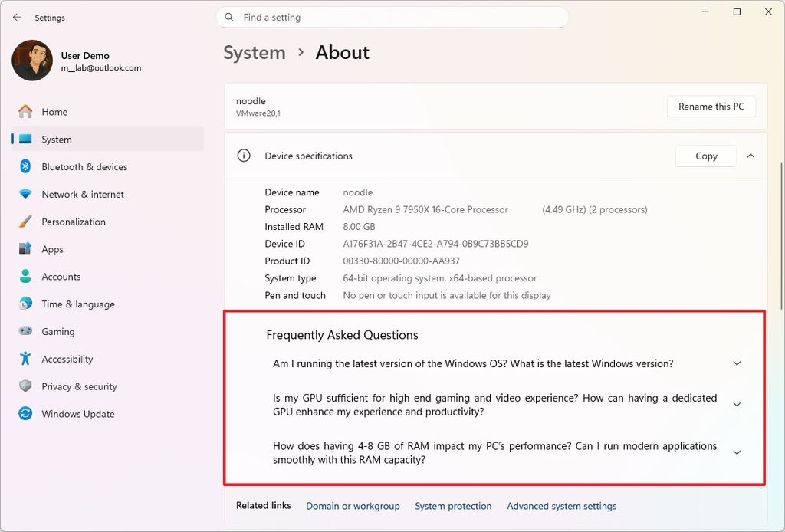The height and width of the screenshot is (532, 785).
Task: Expand the 4-8 GB RAM FAQ question
Action: pos(736,453)
